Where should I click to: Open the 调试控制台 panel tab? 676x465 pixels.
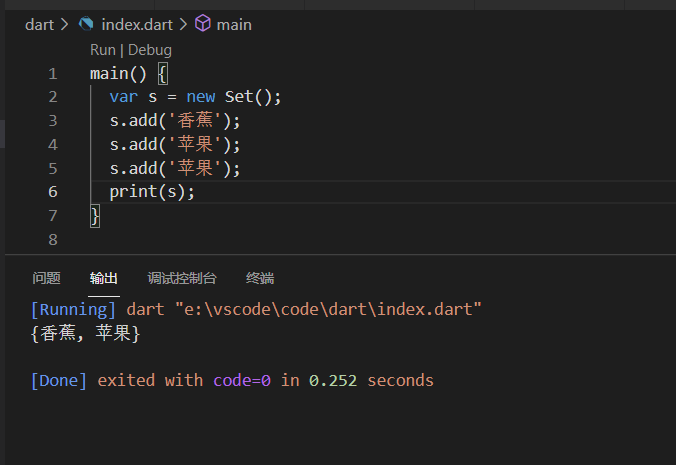tap(182, 278)
